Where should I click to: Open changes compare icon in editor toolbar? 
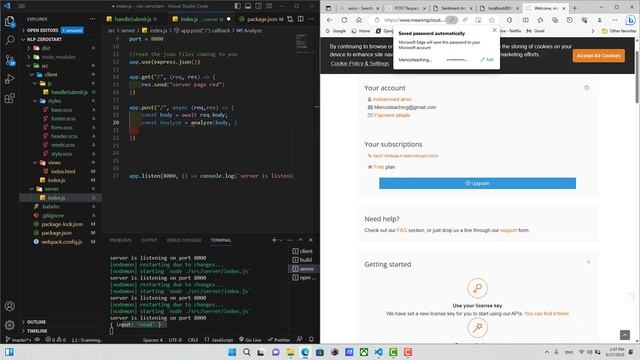(x=290, y=19)
